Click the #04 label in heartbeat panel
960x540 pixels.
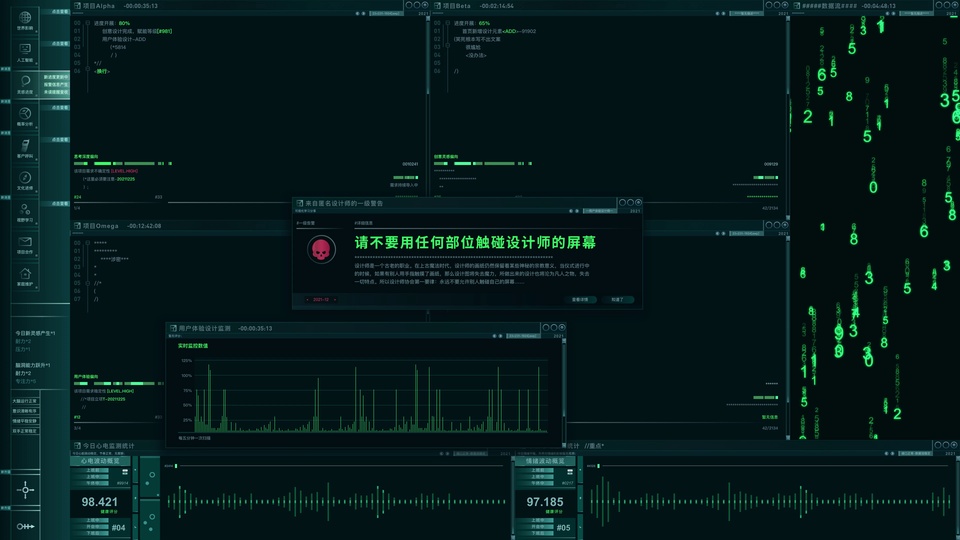(x=118, y=527)
